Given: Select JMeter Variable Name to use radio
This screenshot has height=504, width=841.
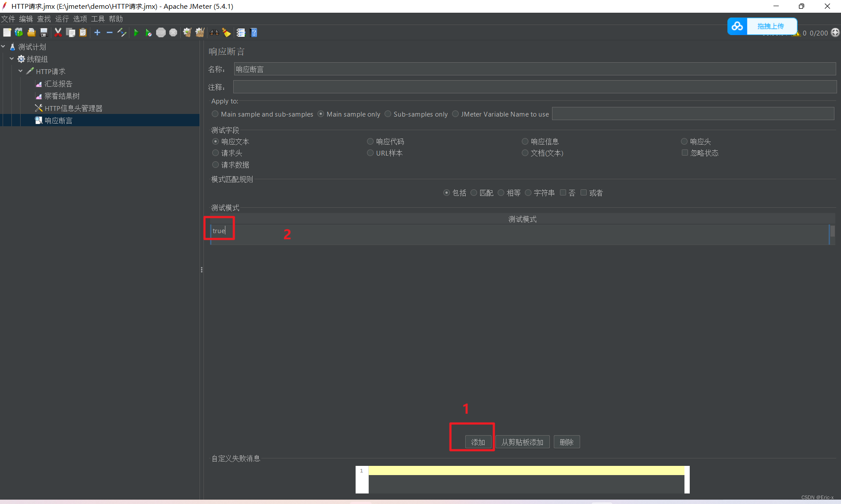Looking at the screenshot, I should pyautogui.click(x=455, y=114).
